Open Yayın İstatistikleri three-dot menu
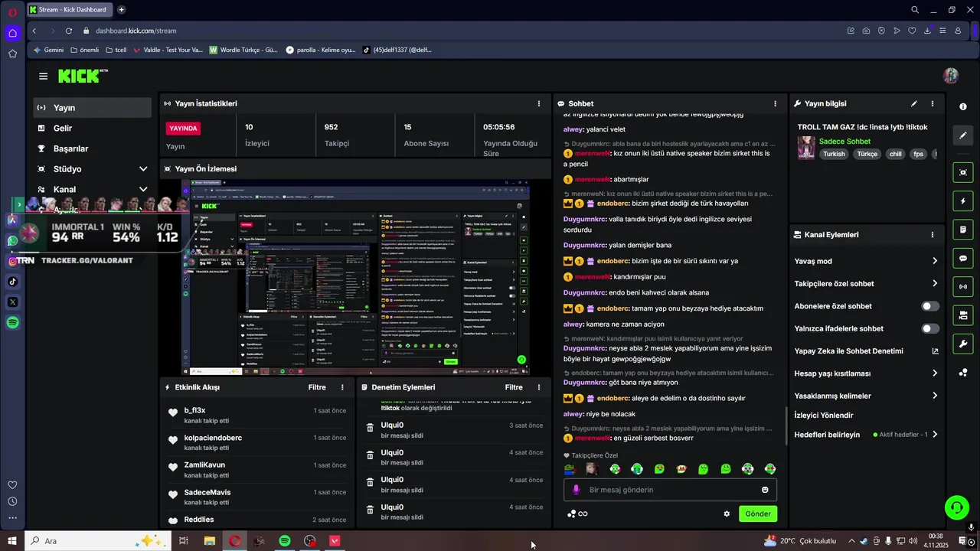 (539, 103)
